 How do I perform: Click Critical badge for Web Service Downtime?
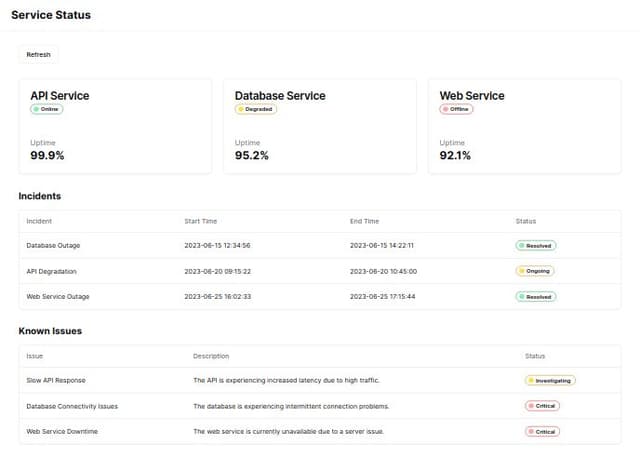(x=542, y=432)
